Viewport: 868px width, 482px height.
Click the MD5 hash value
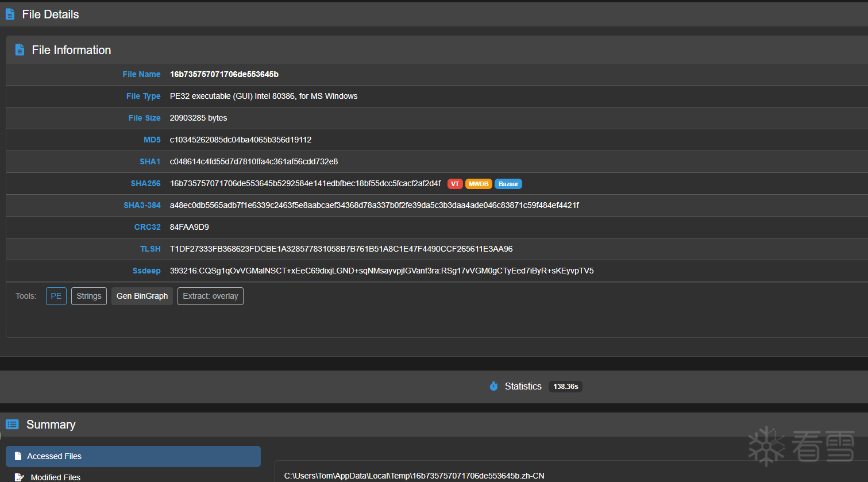tap(241, 140)
